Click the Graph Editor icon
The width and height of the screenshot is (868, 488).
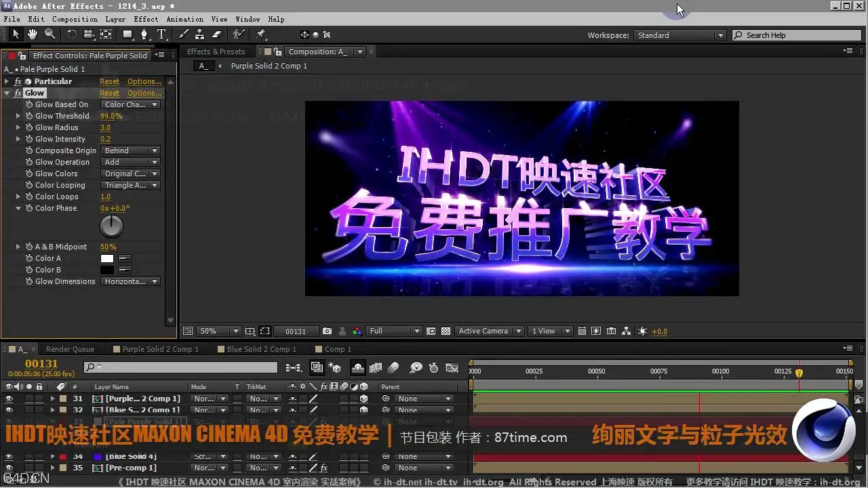[x=451, y=367]
